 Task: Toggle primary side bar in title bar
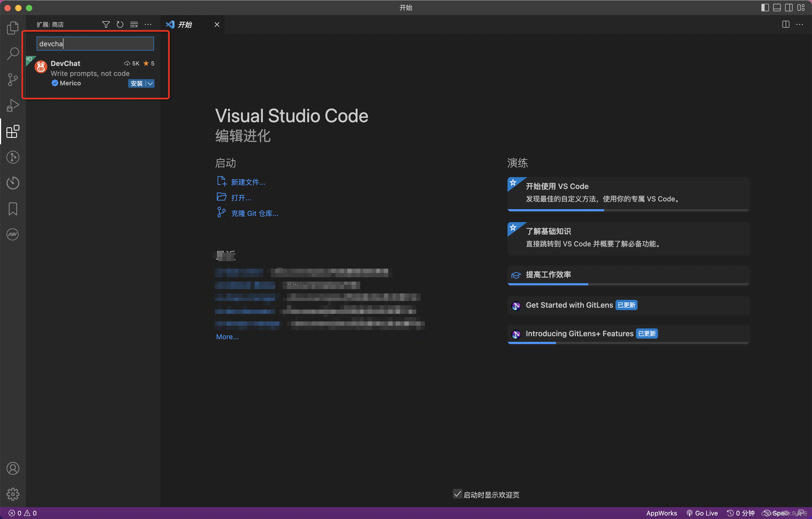click(x=765, y=8)
